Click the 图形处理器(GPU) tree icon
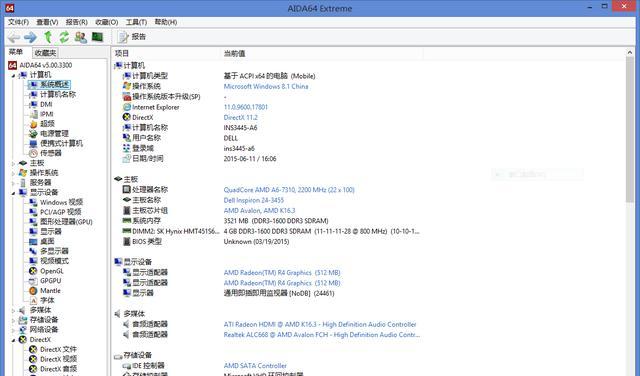This screenshot has height=376, width=640. pyautogui.click(x=33, y=222)
